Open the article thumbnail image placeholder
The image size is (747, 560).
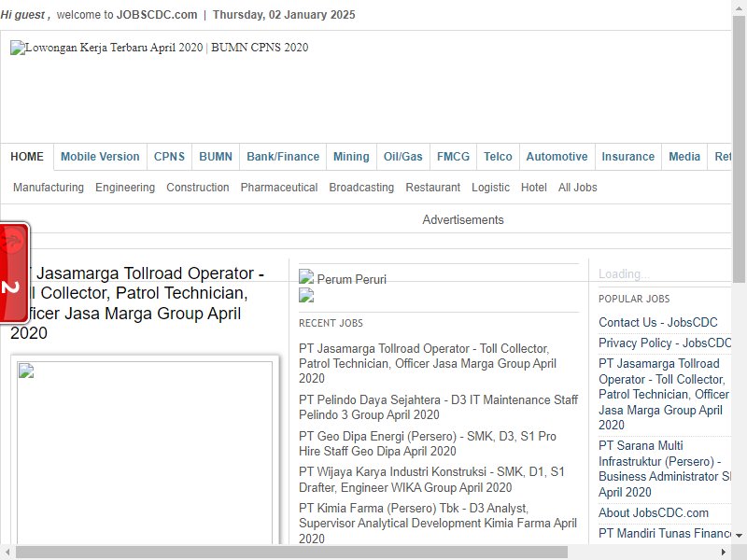(145, 453)
